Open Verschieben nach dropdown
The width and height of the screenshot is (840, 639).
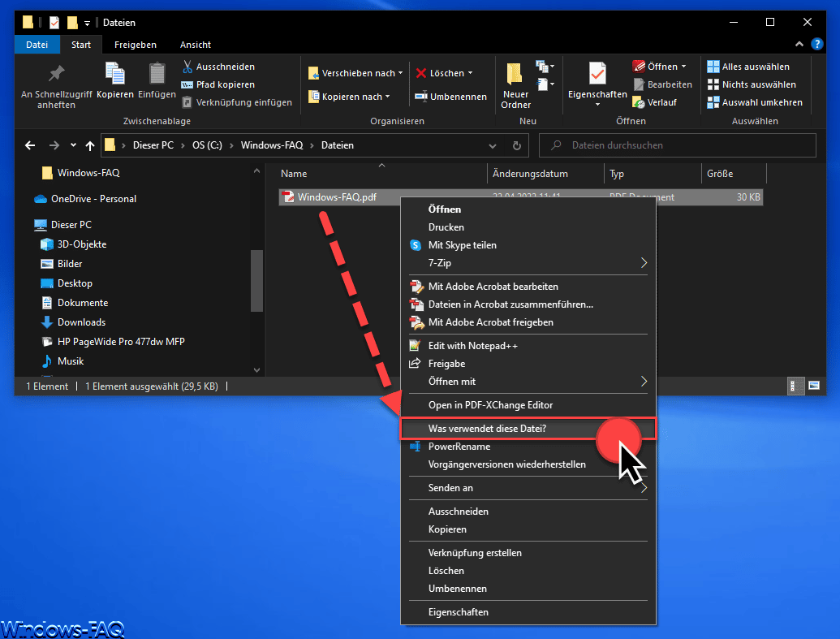pyautogui.click(x=355, y=73)
